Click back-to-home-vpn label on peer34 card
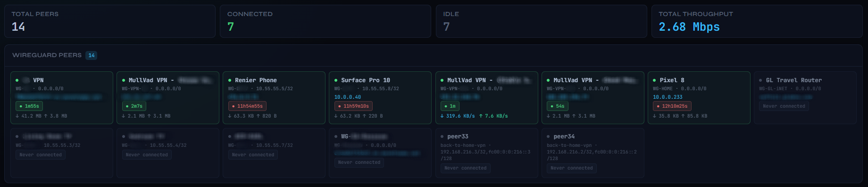This screenshot has height=187, width=868. pos(569,145)
